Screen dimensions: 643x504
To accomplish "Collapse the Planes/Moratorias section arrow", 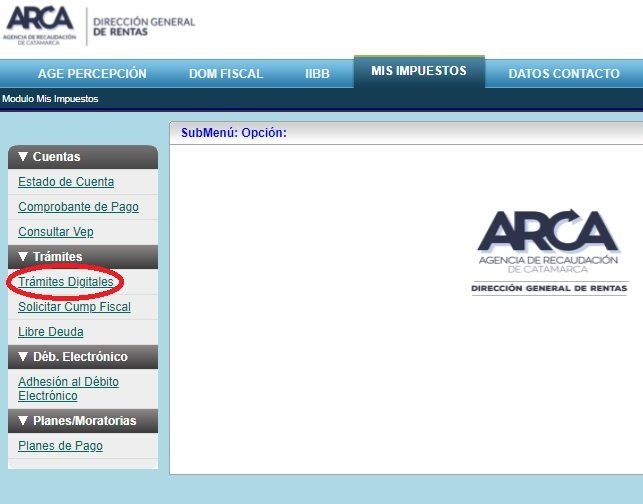I will (x=23, y=420).
